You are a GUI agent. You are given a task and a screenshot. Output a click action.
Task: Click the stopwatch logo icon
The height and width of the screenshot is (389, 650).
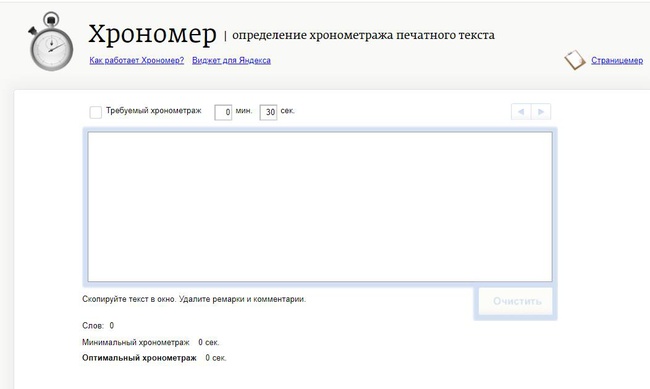[x=51, y=41]
